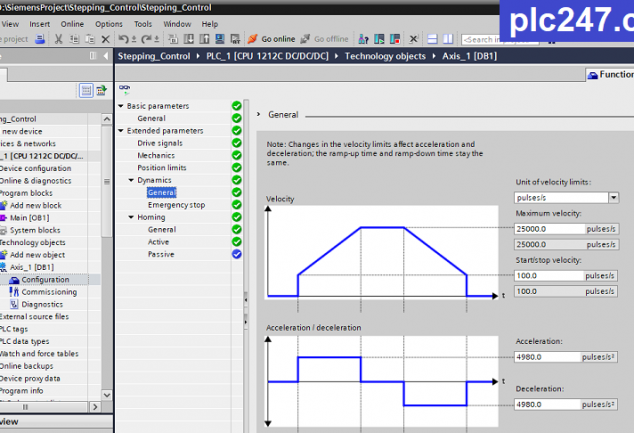Go online with the PLC
634x433 pixels.
coord(271,39)
